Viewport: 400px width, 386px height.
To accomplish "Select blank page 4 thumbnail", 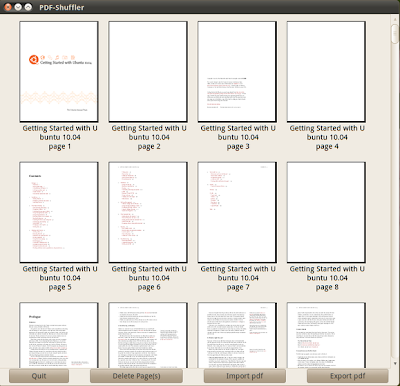I will tap(326, 72).
